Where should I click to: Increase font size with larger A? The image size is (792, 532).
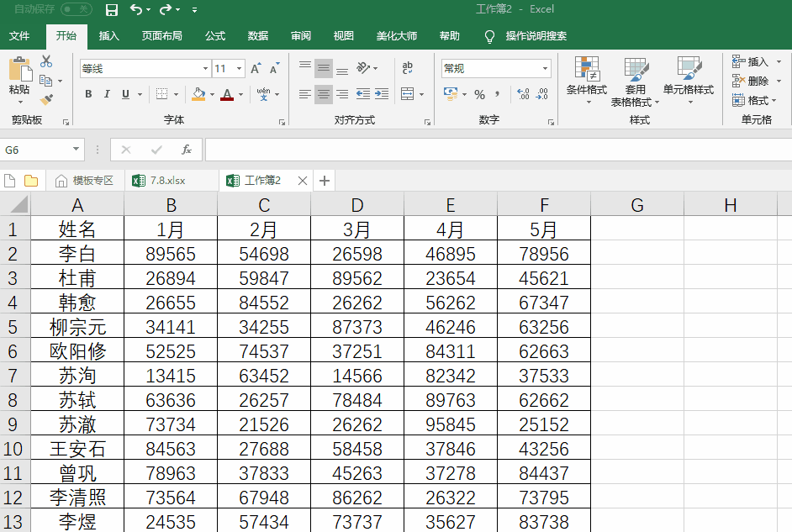click(256, 68)
